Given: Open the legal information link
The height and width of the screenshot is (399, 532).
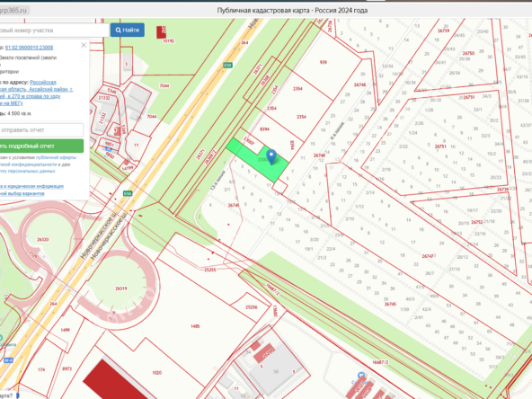Looking at the screenshot, I should coord(31,186).
